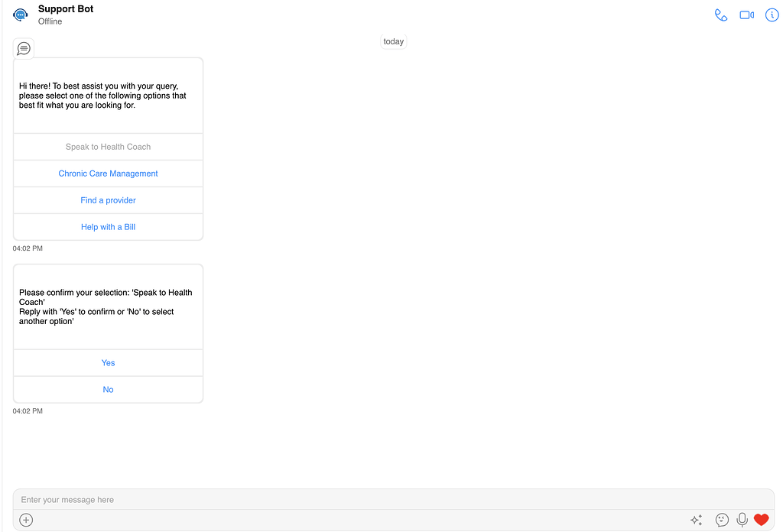Select the Find a provider option
783x532 pixels.
coord(108,200)
